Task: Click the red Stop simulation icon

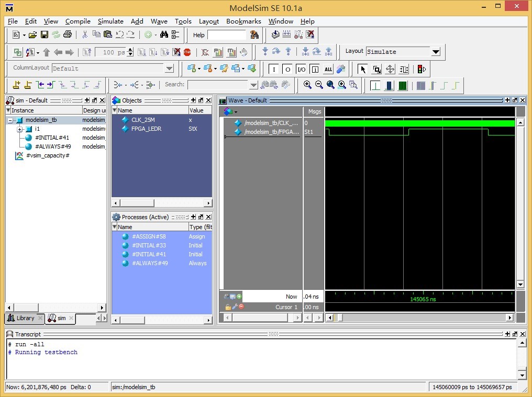Action: click(x=187, y=52)
